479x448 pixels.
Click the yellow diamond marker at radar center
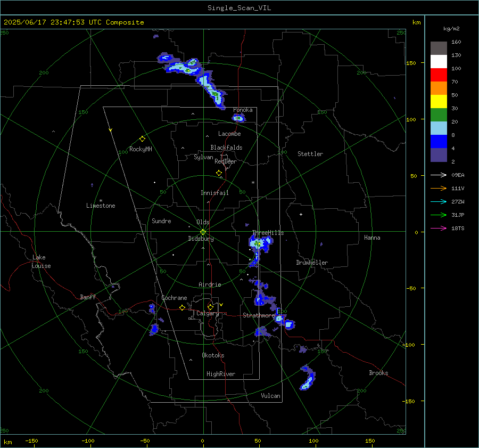[203, 232]
